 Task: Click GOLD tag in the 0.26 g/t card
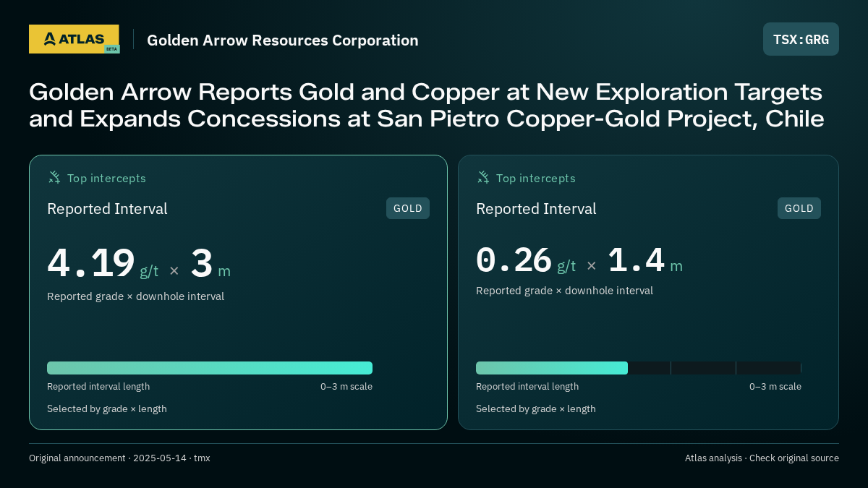coord(799,208)
